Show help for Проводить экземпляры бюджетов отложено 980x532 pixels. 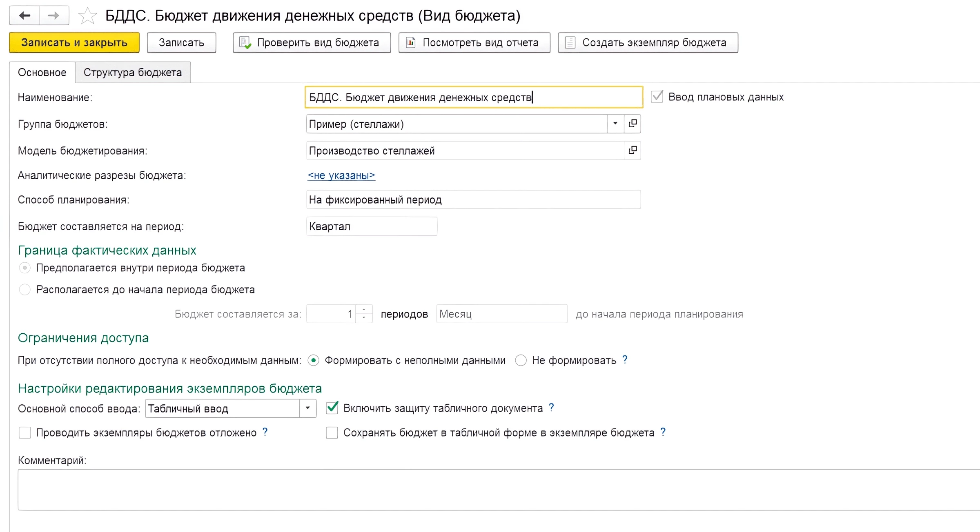coord(265,432)
